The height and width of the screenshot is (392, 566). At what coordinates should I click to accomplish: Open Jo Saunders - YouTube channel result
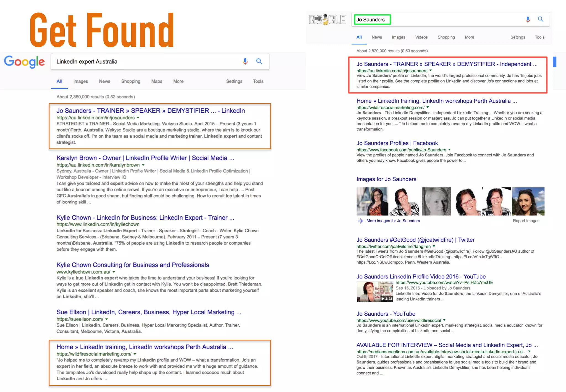point(386,314)
